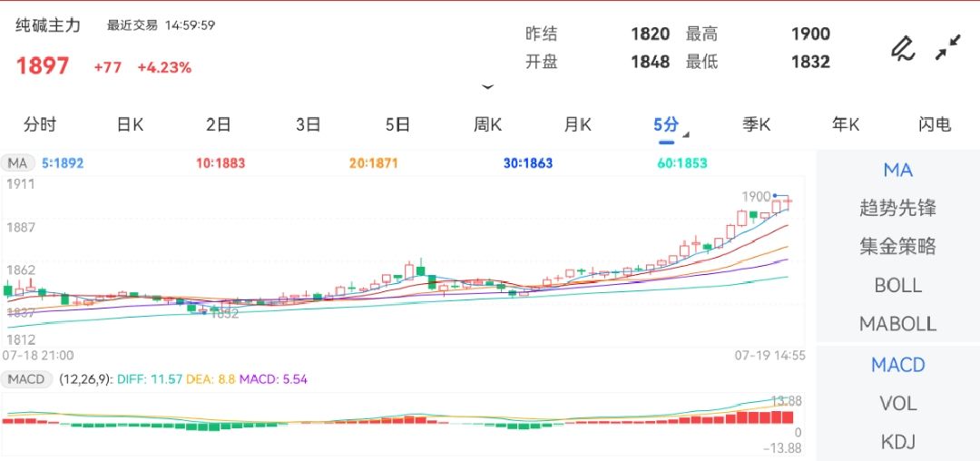Click the 纯碱主力 contract name
This screenshot has height=461, width=980.
click(48, 25)
